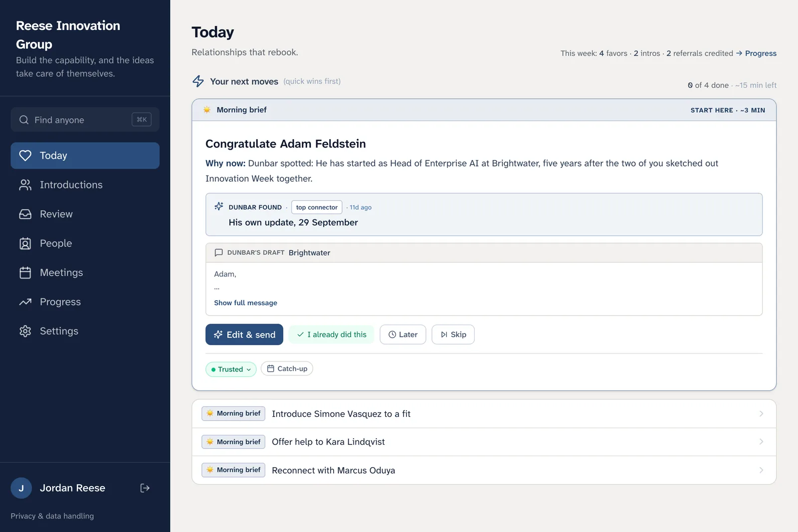798x532 pixels.
Task: Mark task with I already did this
Action: click(332, 335)
